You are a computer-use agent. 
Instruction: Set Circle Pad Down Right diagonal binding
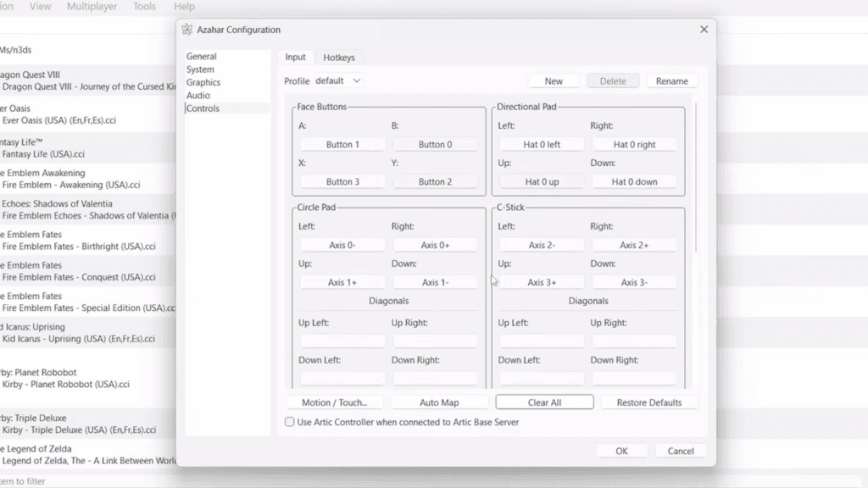[x=435, y=379]
